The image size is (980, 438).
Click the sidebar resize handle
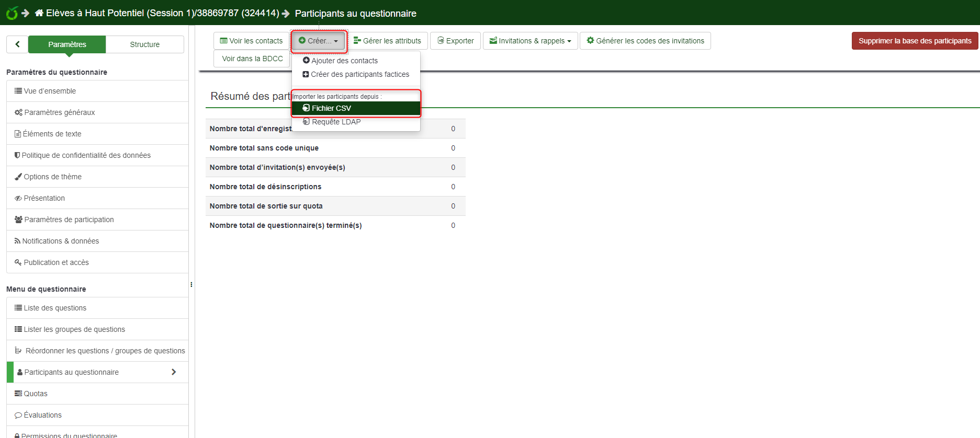coord(192,285)
